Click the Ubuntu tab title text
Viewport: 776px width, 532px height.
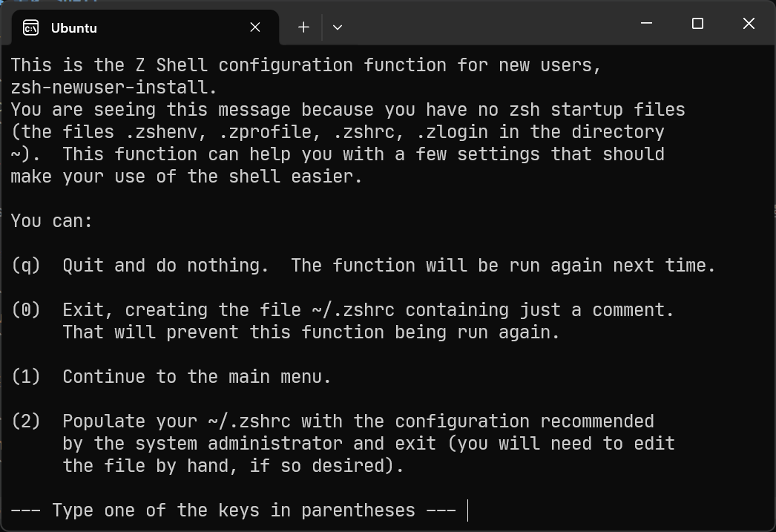[74, 28]
